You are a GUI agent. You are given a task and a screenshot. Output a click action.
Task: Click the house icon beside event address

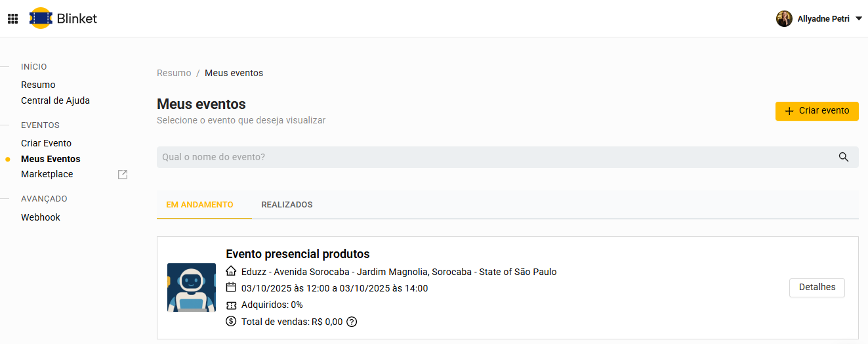[231, 271]
